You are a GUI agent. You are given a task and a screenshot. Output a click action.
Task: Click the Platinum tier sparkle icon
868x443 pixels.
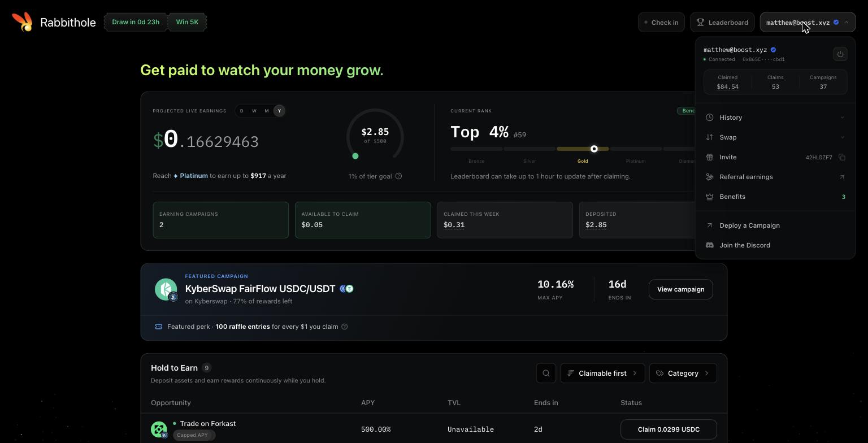coord(176,176)
